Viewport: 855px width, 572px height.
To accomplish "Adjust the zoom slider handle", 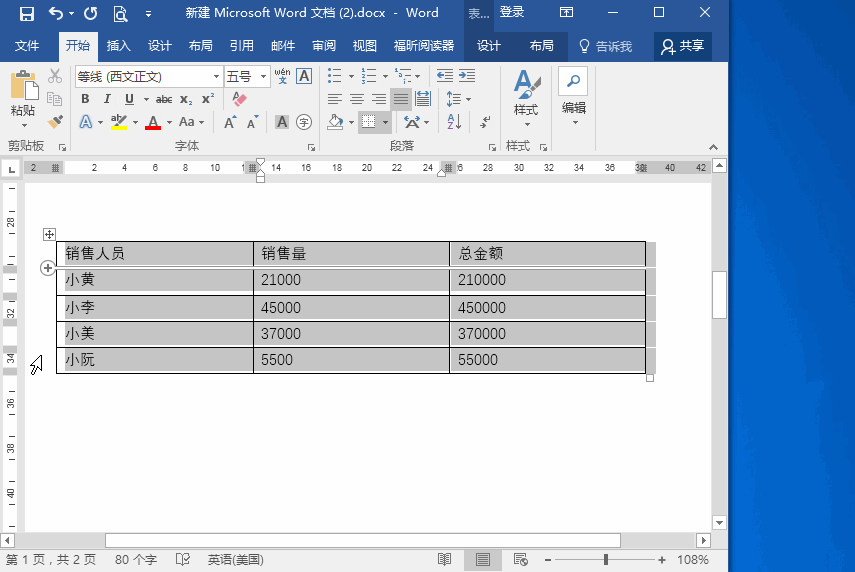I will point(606,559).
